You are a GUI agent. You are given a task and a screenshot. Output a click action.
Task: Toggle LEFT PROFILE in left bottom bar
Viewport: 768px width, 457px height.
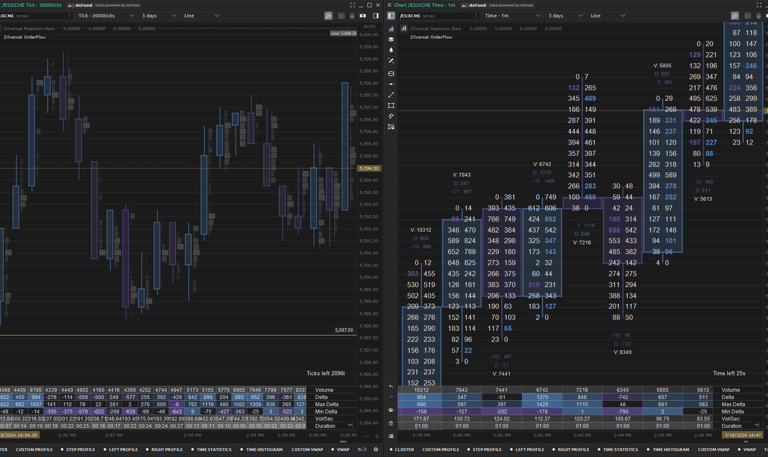[120, 449]
